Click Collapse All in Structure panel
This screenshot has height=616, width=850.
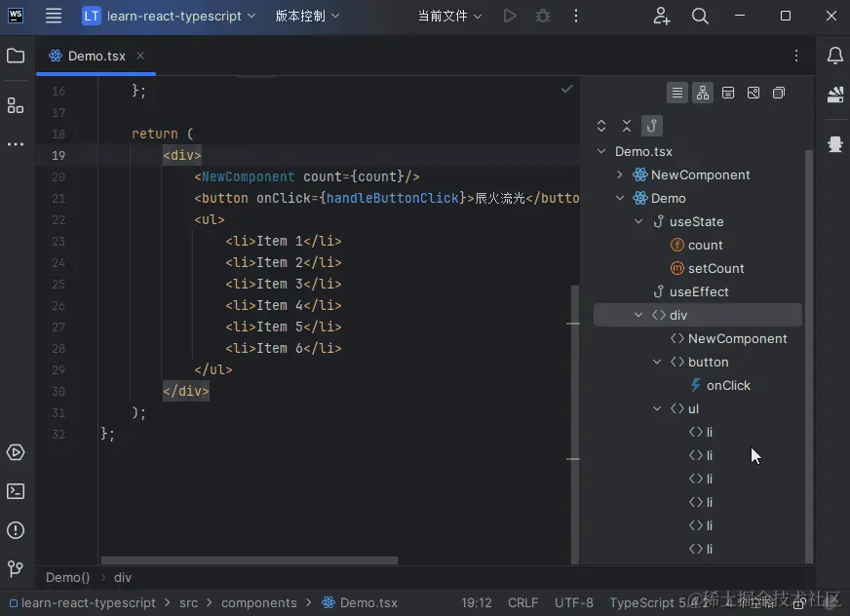coord(627,126)
